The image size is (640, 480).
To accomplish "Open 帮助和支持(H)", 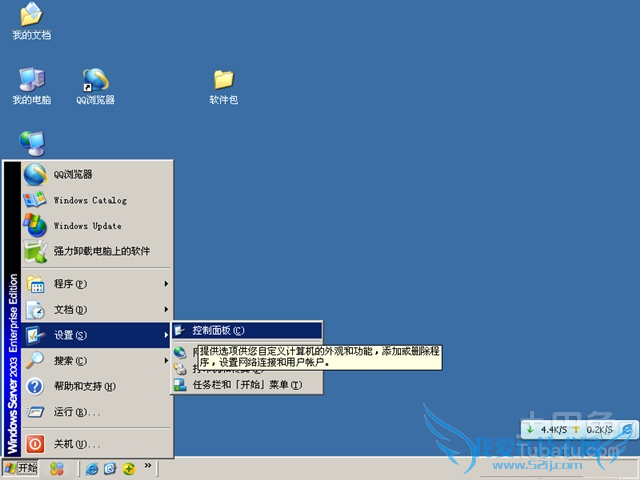I will tap(85, 386).
